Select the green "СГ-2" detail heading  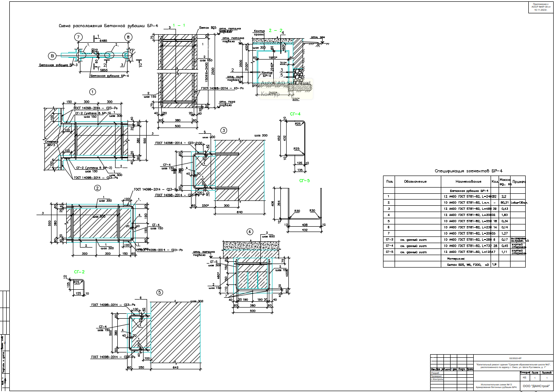(x=79, y=271)
